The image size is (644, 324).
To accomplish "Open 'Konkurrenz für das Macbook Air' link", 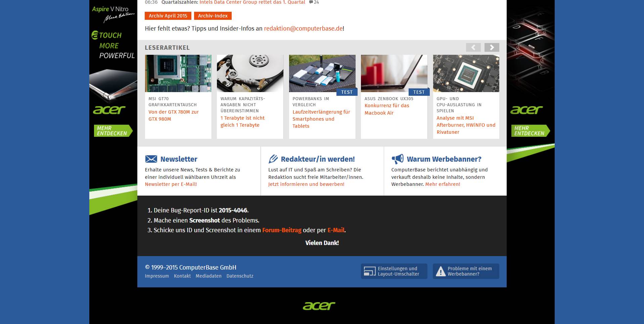I will 387,109.
